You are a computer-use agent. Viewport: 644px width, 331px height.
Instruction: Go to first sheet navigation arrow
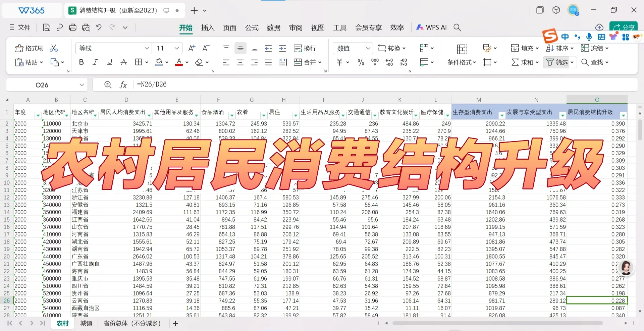[10, 323]
